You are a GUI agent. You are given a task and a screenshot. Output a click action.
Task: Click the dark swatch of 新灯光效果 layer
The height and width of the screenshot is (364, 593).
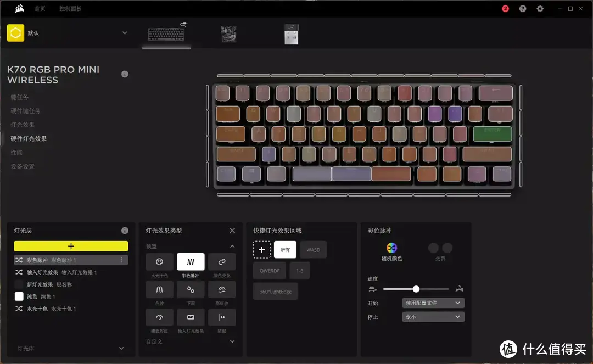[19, 284]
